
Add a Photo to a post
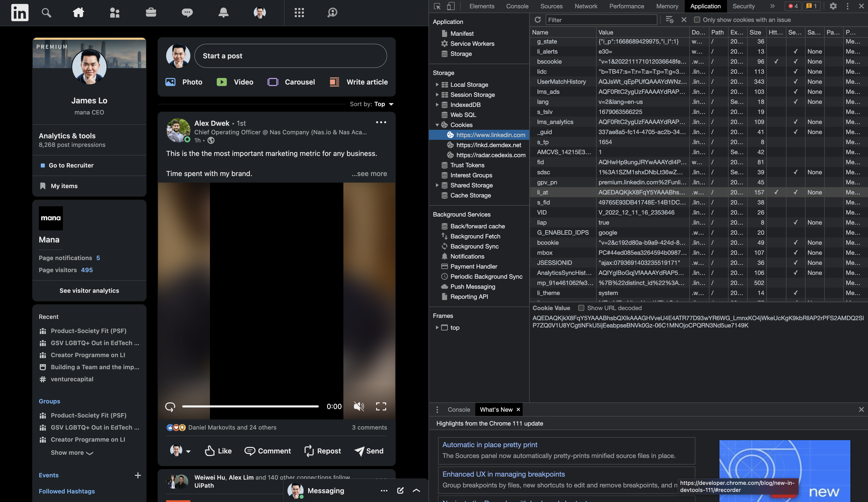(184, 82)
